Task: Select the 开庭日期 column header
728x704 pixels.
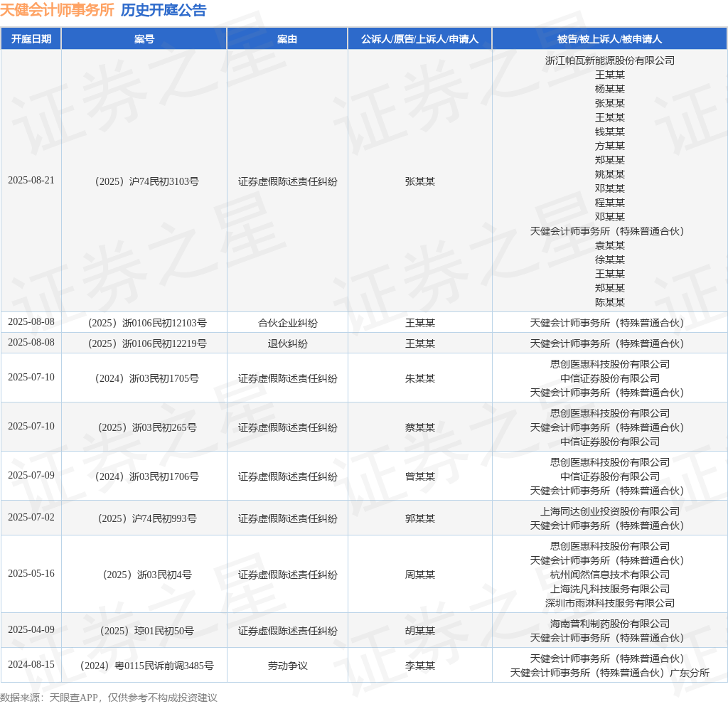Action: tap(31, 39)
